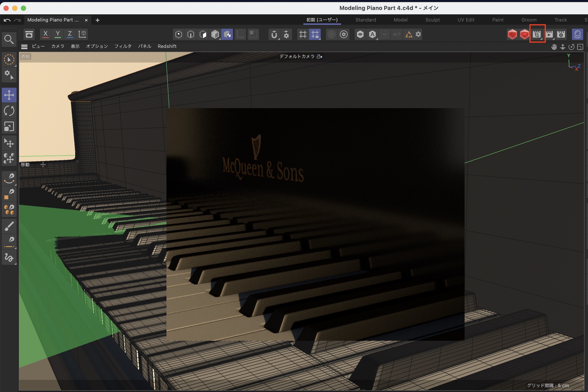The width and height of the screenshot is (588, 392).
Task: Switch to the UV Edit layout tab
Action: (466, 20)
